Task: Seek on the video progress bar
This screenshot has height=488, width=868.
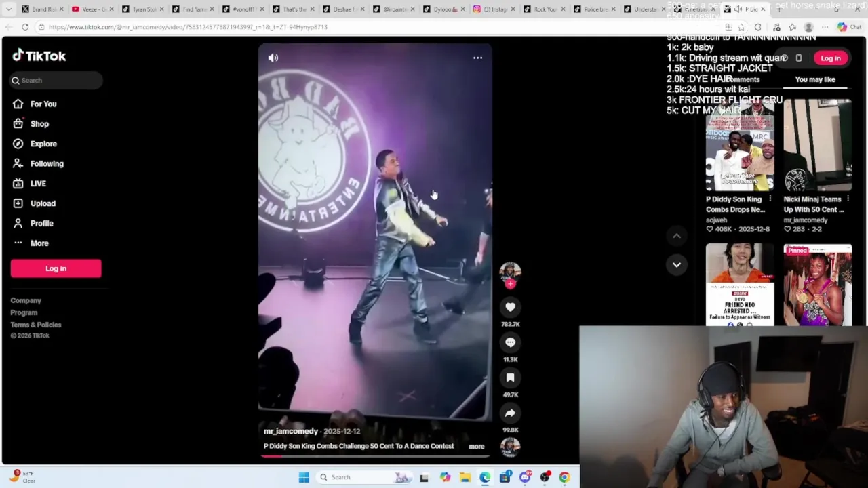Action: [x=375, y=456]
